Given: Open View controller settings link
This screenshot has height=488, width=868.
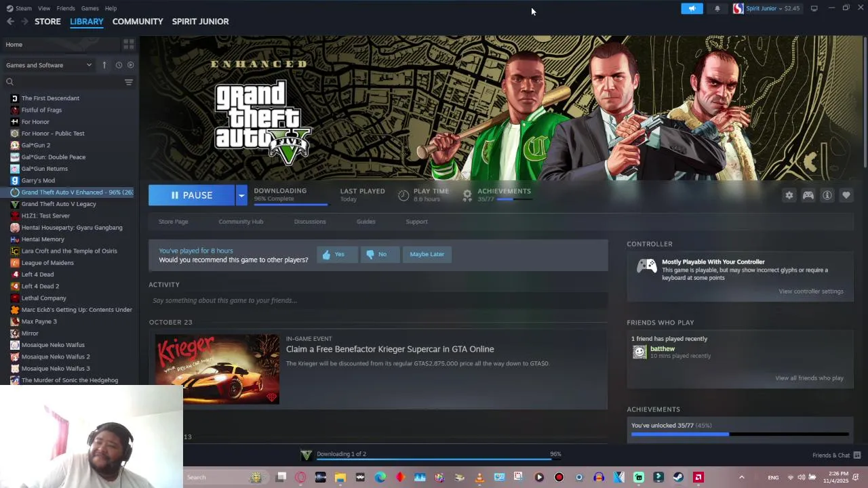Looking at the screenshot, I should click(x=811, y=291).
